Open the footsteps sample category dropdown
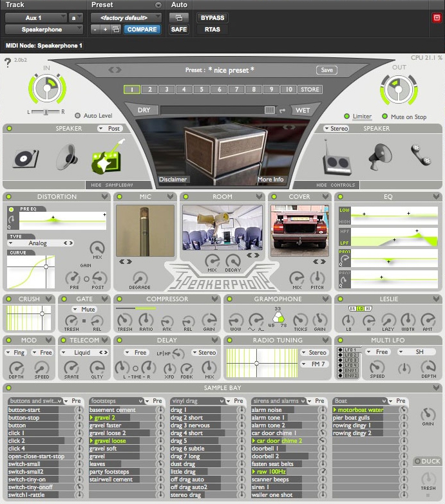Viewport: 445px width, 504px height. (117, 401)
